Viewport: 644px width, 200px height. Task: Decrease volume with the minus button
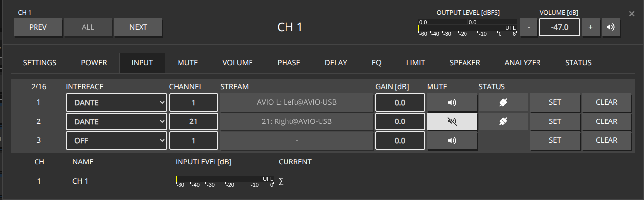(x=529, y=28)
